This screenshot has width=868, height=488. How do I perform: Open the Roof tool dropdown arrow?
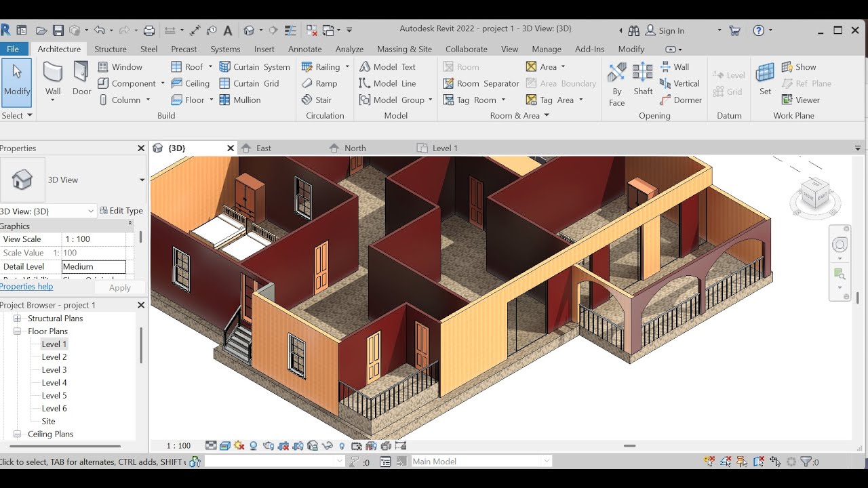point(211,67)
